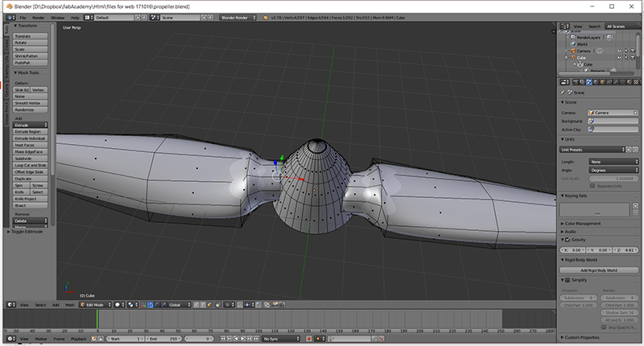Click the viewport shading sphere icon

coord(118,305)
